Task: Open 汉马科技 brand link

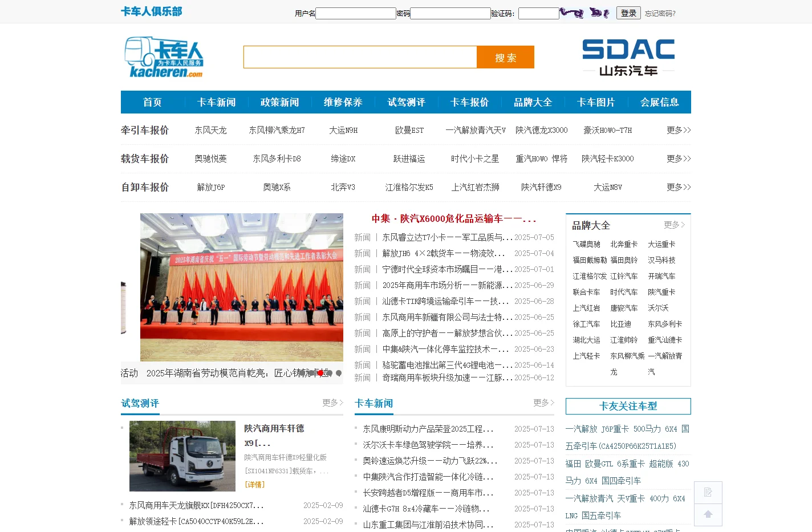Action: [661, 260]
